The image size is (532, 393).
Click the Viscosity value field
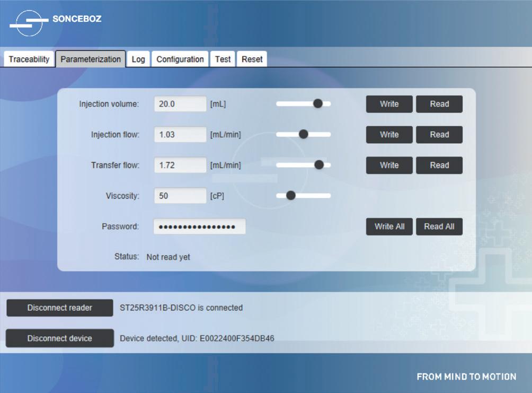coord(180,196)
